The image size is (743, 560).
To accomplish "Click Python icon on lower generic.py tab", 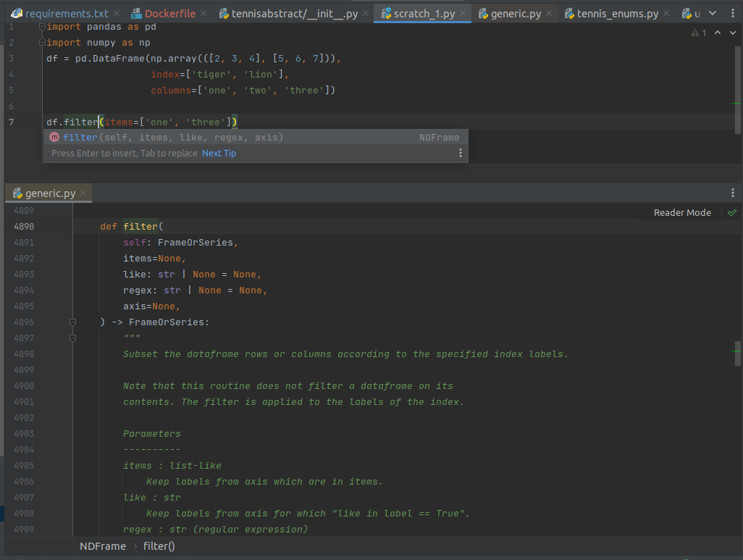I will pos(17,193).
